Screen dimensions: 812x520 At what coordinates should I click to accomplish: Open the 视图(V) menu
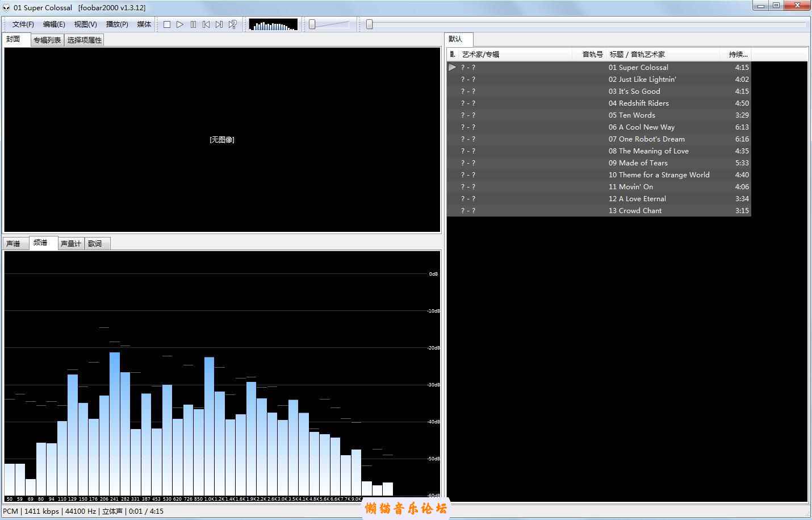[x=85, y=24]
